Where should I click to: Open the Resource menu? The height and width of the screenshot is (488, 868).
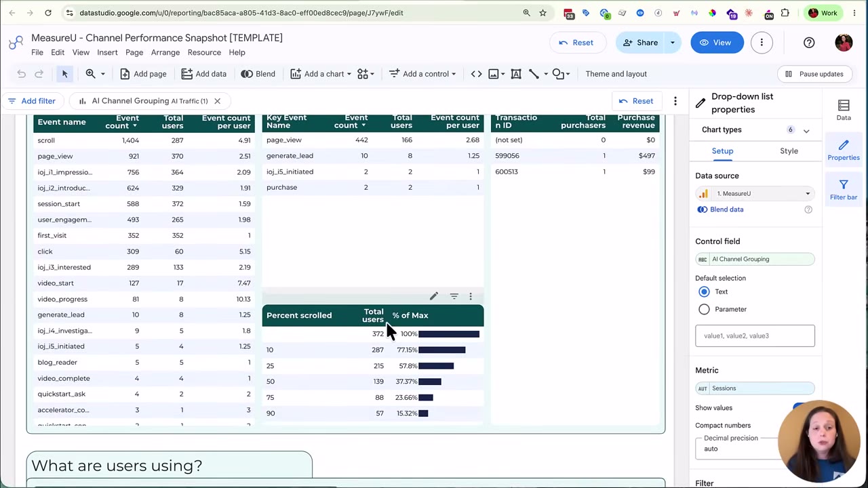click(x=204, y=52)
